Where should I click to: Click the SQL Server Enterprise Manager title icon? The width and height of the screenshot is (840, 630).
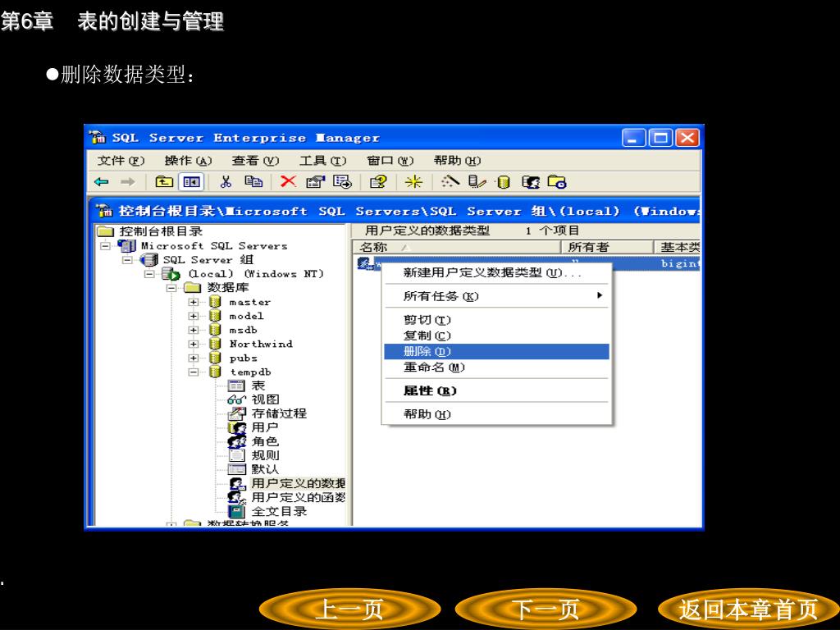click(98, 138)
